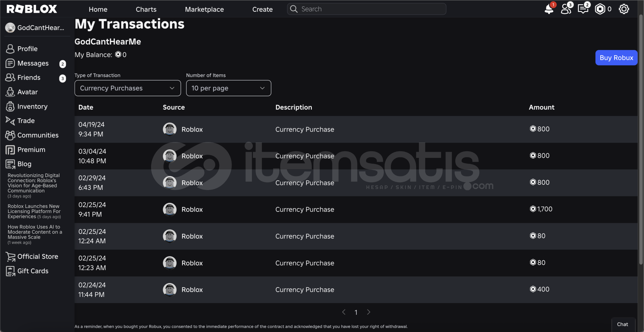The height and width of the screenshot is (332, 644).
Task: Click the GodCantHear... username in sidebar
Action: click(41, 28)
